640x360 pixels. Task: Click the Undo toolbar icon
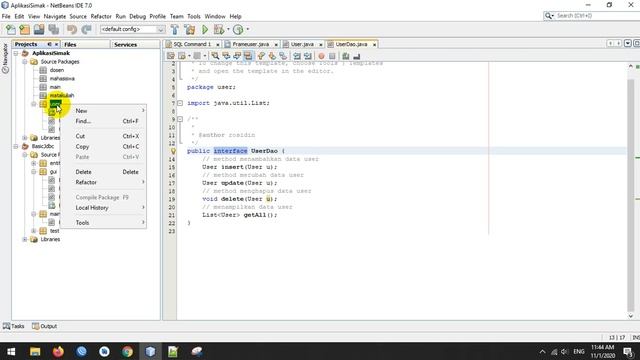click(72, 29)
